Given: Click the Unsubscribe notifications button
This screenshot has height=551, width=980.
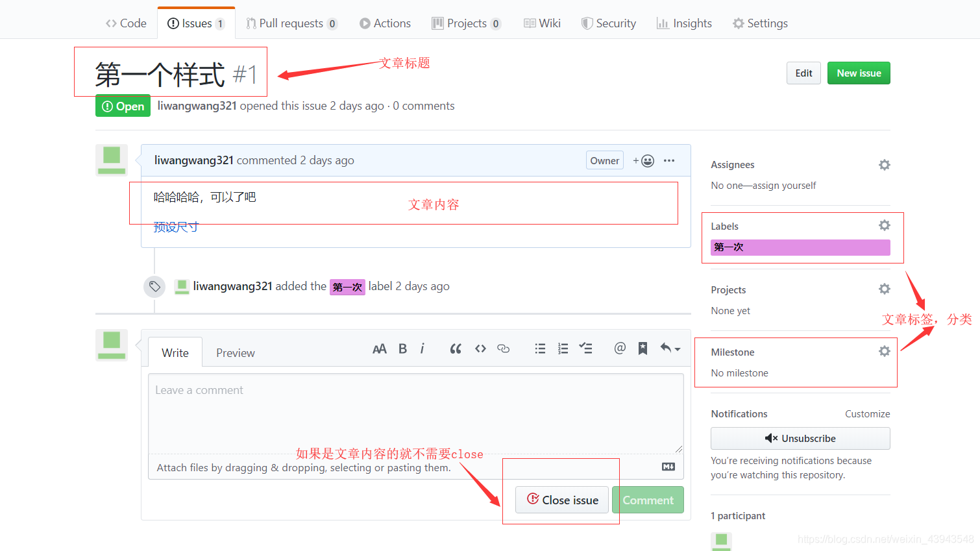Looking at the screenshot, I should pos(800,439).
